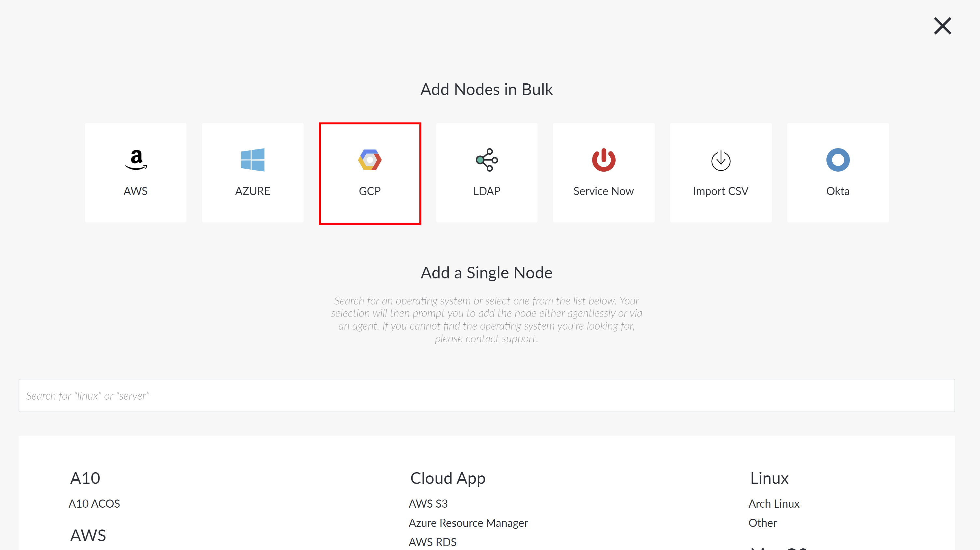Image resolution: width=980 pixels, height=550 pixels.
Task: Click the Service Now tile label
Action: click(x=603, y=191)
